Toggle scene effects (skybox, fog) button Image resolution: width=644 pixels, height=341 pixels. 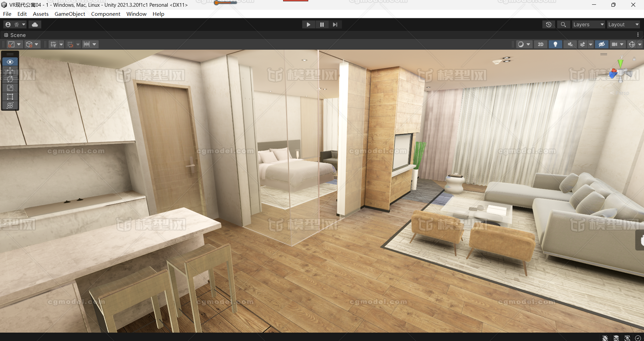tap(583, 44)
